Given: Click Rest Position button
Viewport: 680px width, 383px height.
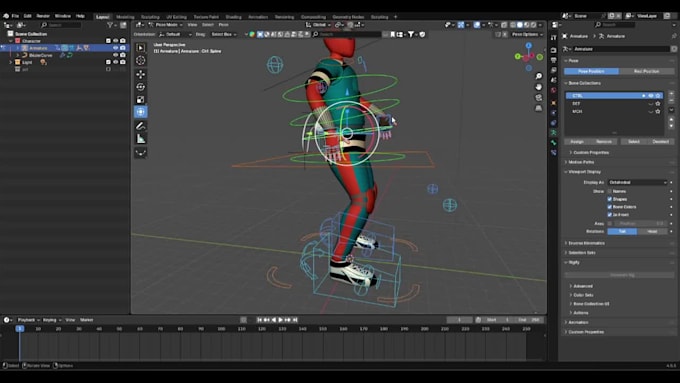Looking at the screenshot, I should coord(647,71).
